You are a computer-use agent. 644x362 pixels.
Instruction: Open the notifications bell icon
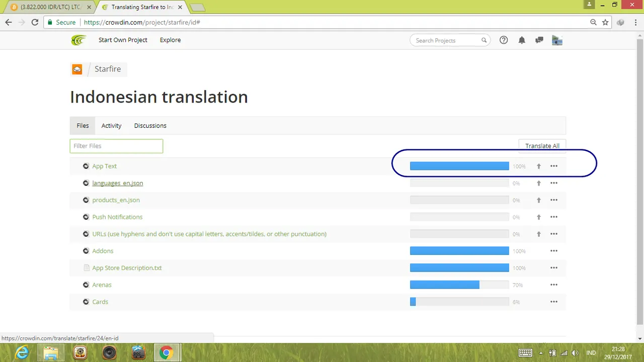(x=522, y=40)
